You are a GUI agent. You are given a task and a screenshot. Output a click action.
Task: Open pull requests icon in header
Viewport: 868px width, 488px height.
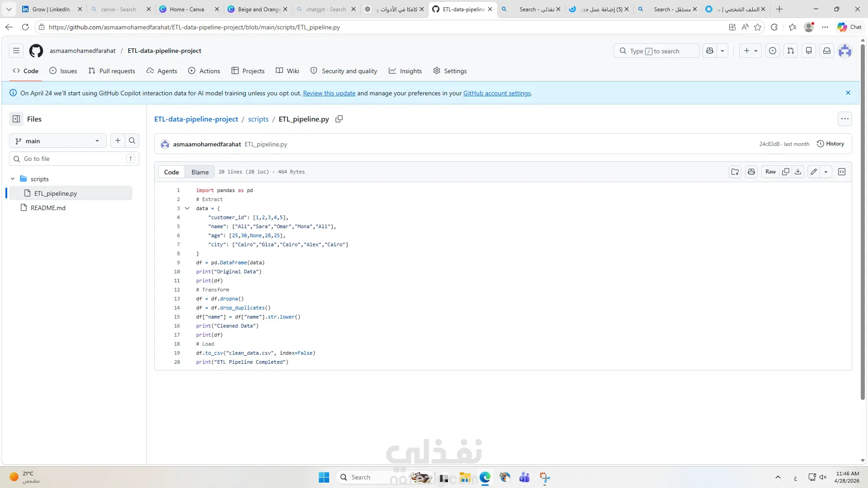[791, 51]
